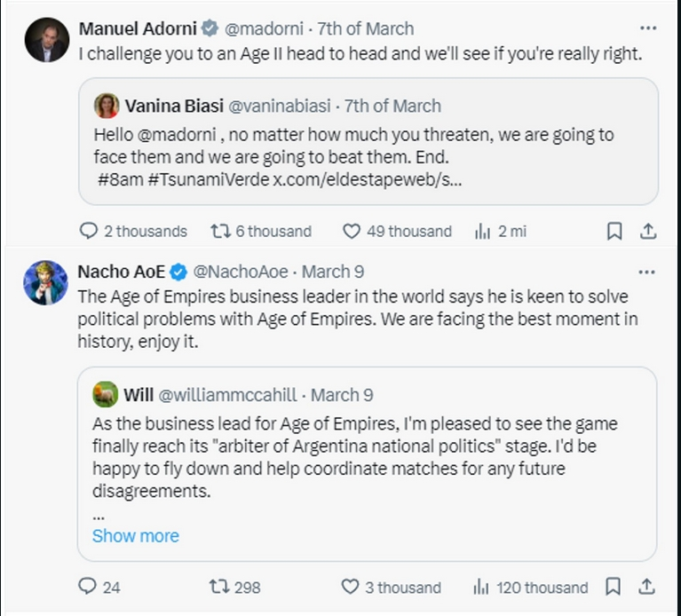View analytics for Nacho AoE's tweet
The image size is (681, 616).
click(483, 587)
